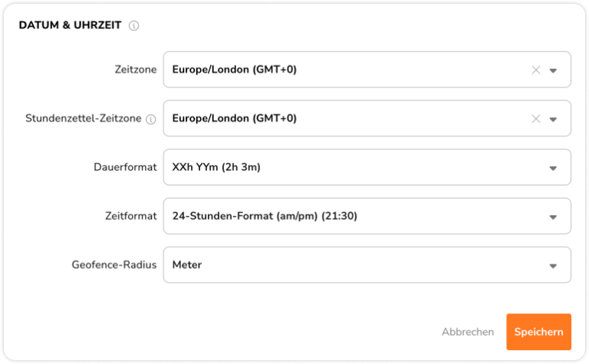Screen dimensions: 589x364
Task: Click the info icon beside DATUM & UHRZEIT
Action: point(134,25)
